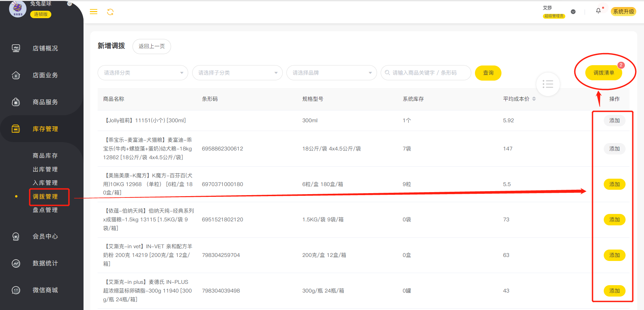Add the 美施美康 K魔方 product
Viewport: 644px width, 310px height.
[614, 184]
